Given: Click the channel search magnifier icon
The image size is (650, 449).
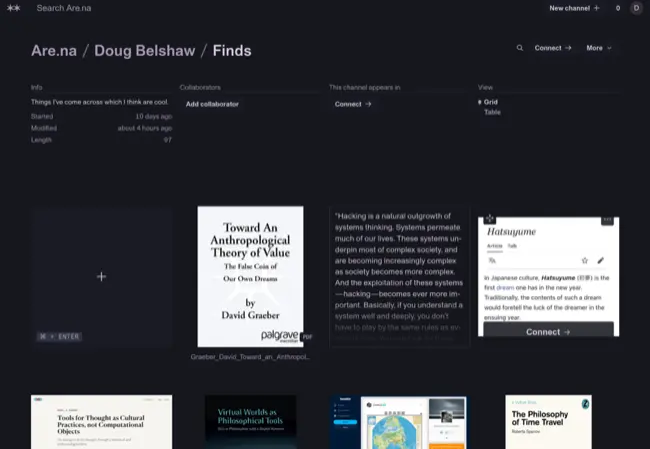Looking at the screenshot, I should click(x=519, y=48).
